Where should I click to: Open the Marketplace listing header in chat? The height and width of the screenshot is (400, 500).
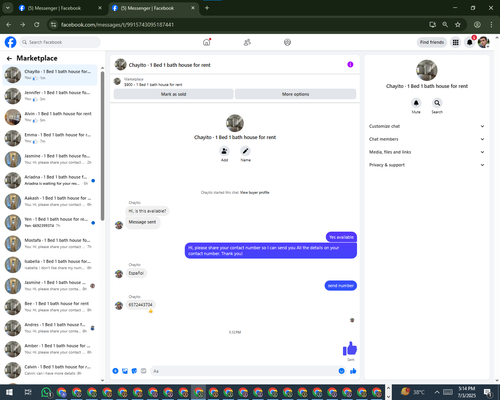point(235,82)
